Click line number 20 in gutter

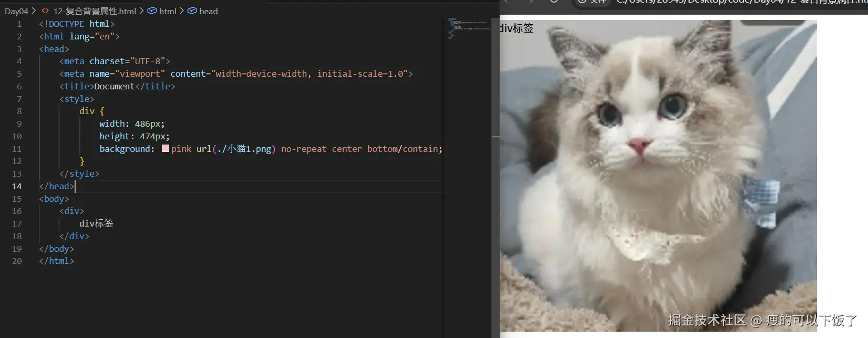click(x=17, y=261)
